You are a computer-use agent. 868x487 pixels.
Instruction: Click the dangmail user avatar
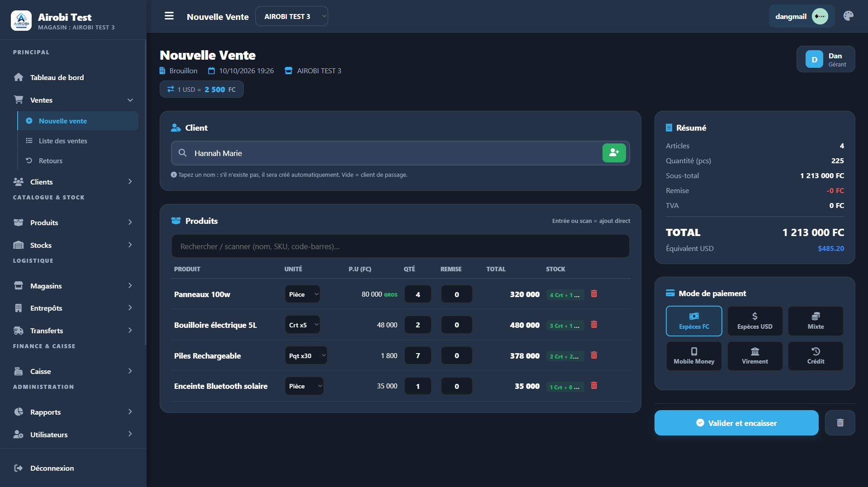(820, 17)
